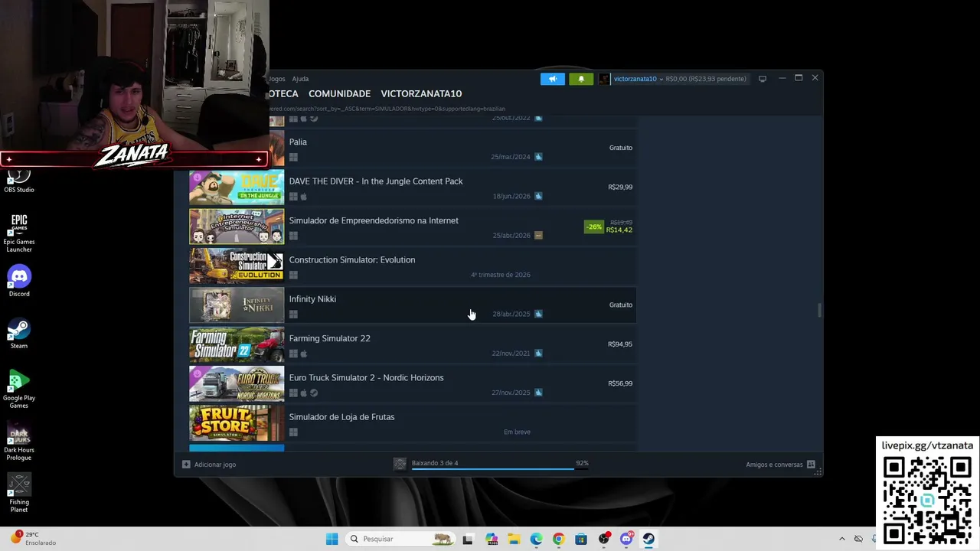Click the Windows taskbar Pesquisar search box
980x551 pixels.
tap(399, 539)
